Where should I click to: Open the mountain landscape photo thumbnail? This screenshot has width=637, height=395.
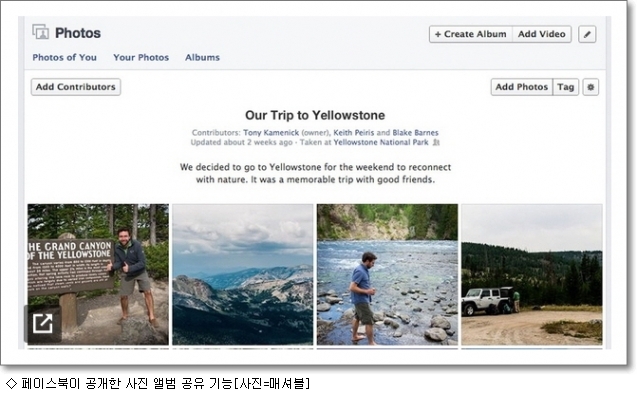(243, 274)
